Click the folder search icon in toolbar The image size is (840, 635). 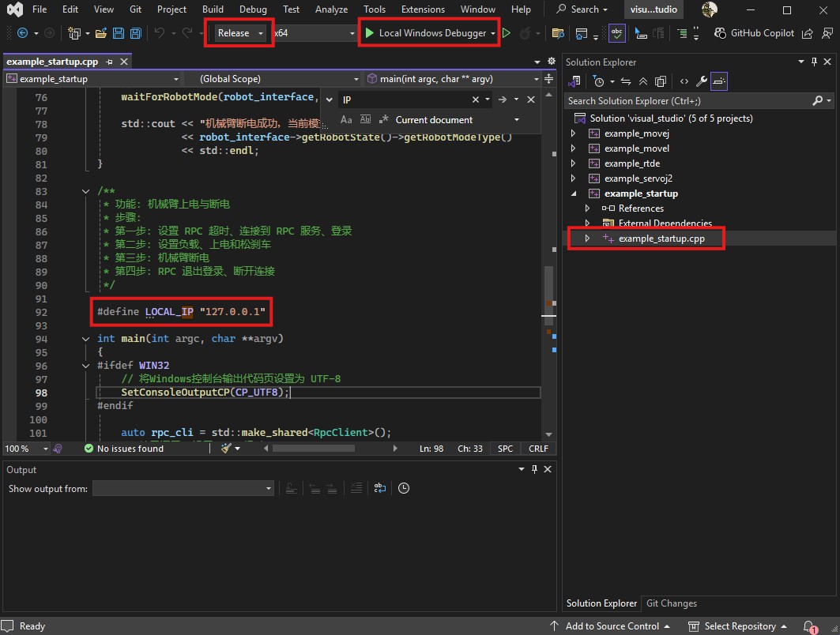click(x=558, y=33)
